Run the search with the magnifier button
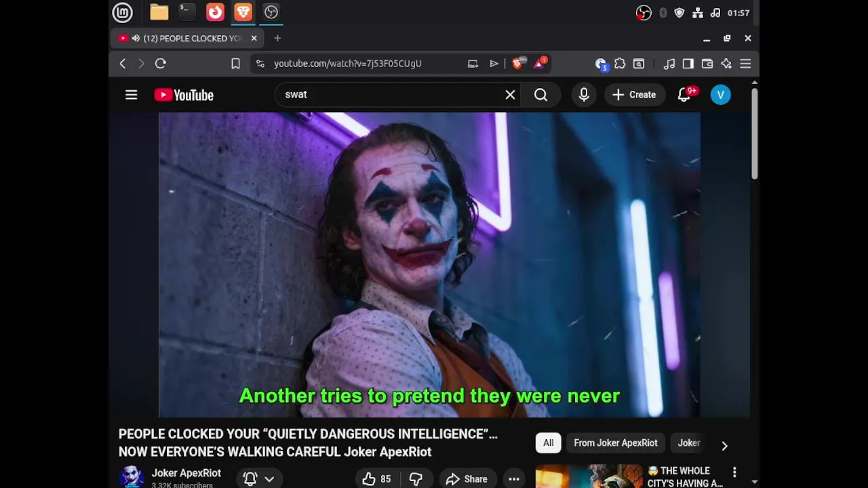This screenshot has width=868, height=488. point(540,95)
